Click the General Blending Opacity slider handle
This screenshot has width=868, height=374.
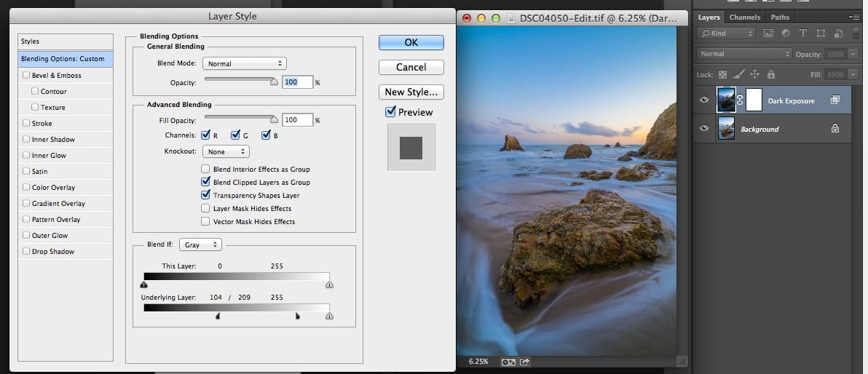274,81
